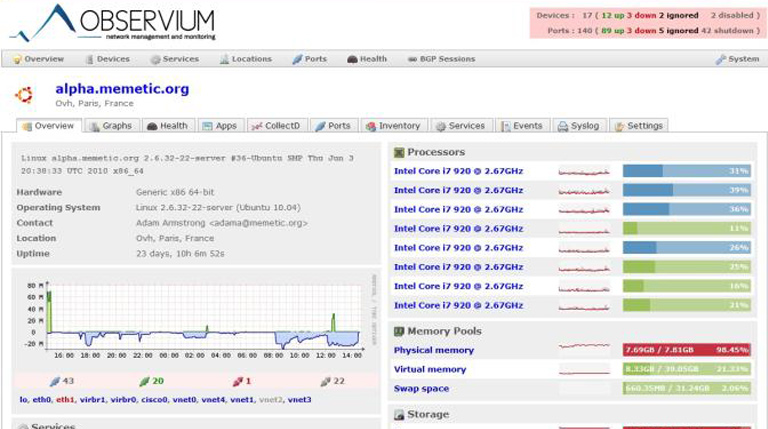Image resolution: width=768 pixels, height=429 pixels.
Task: Click the mini graph for the 36% processor
Action: [584, 210]
